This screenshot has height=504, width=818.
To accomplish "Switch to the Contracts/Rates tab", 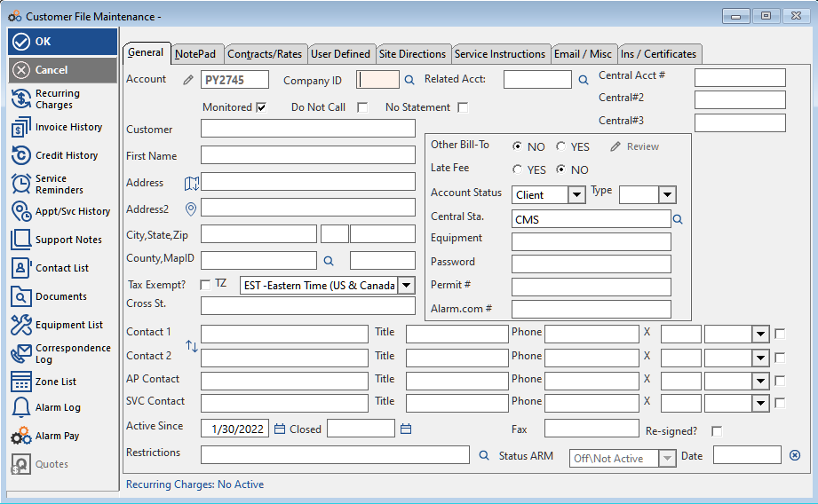I will pos(265,54).
